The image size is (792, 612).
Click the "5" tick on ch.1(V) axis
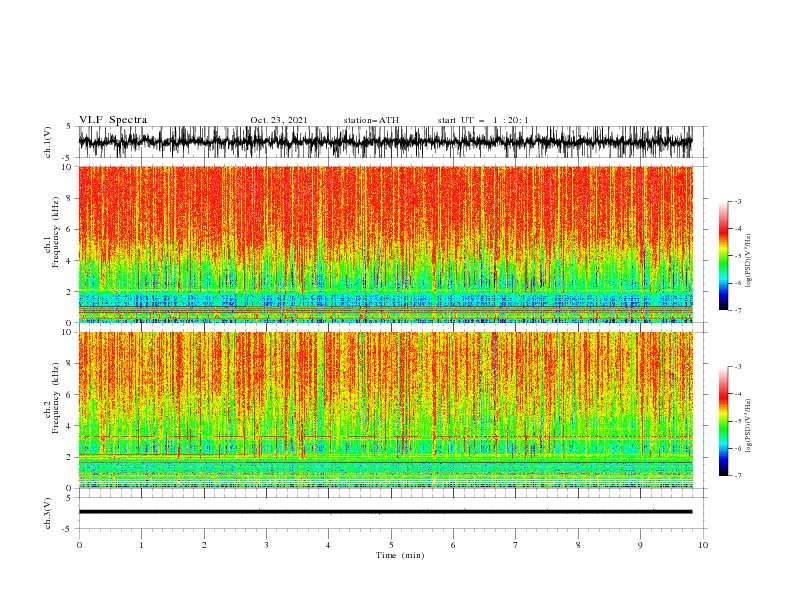[69, 126]
